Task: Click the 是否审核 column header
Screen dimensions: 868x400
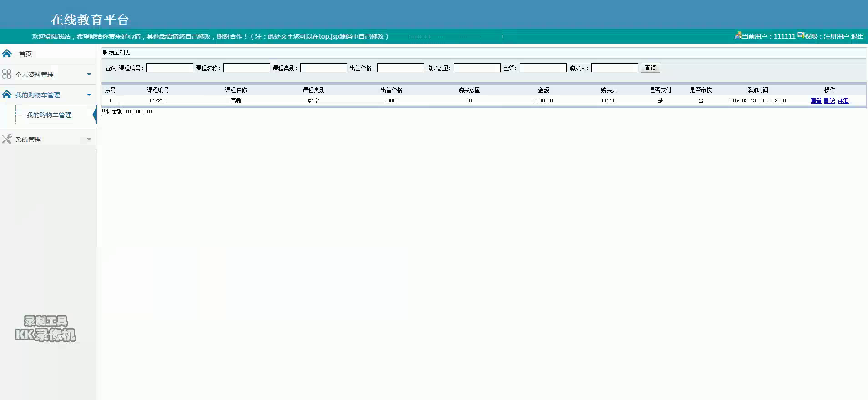Action: (701, 90)
